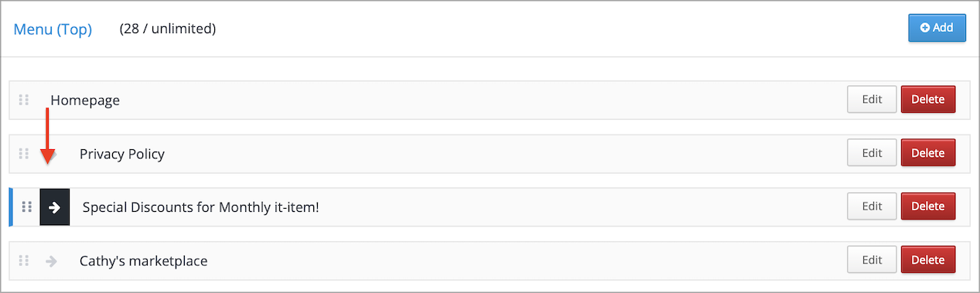Image resolution: width=980 pixels, height=293 pixels.
Task: Select the Special Discounts for Monthly it-item! row
Action: point(490,207)
